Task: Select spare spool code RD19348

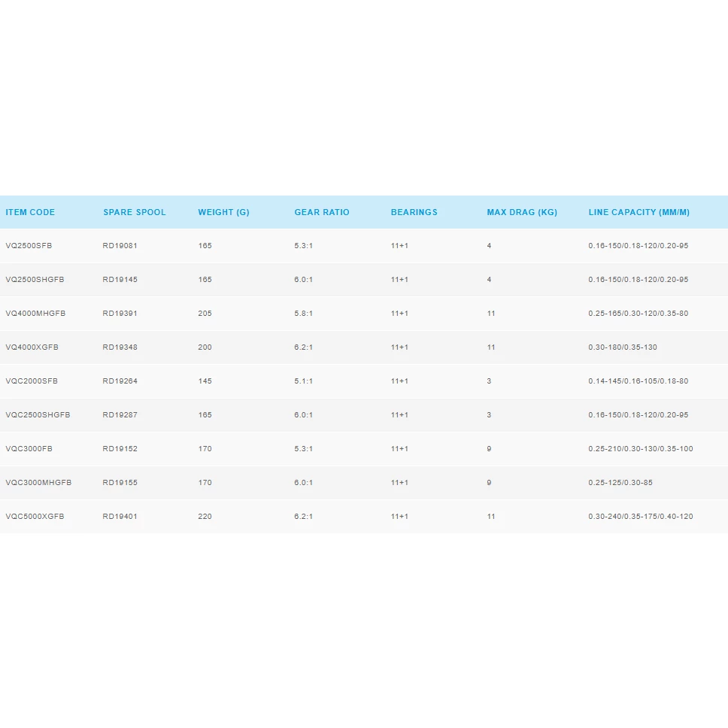Action: [120, 347]
